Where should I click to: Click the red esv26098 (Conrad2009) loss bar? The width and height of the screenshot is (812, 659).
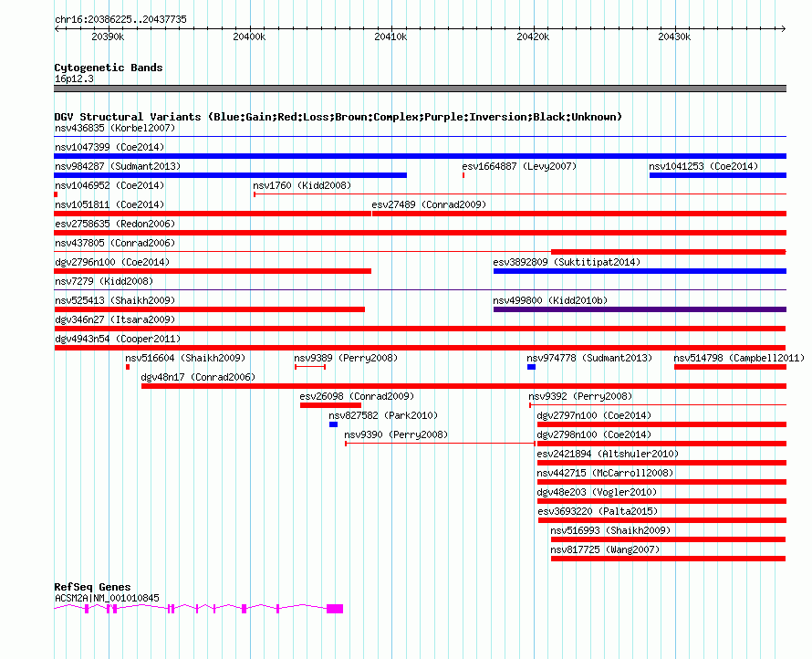pos(330,405)
